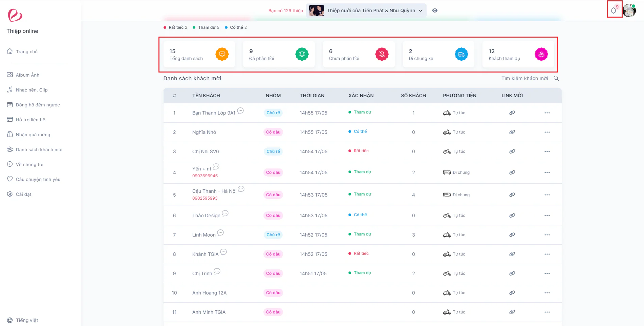The height and width of the screenshot is (326, 644).
Task: Click the Thiệp online logo
Action: point(15,15)
